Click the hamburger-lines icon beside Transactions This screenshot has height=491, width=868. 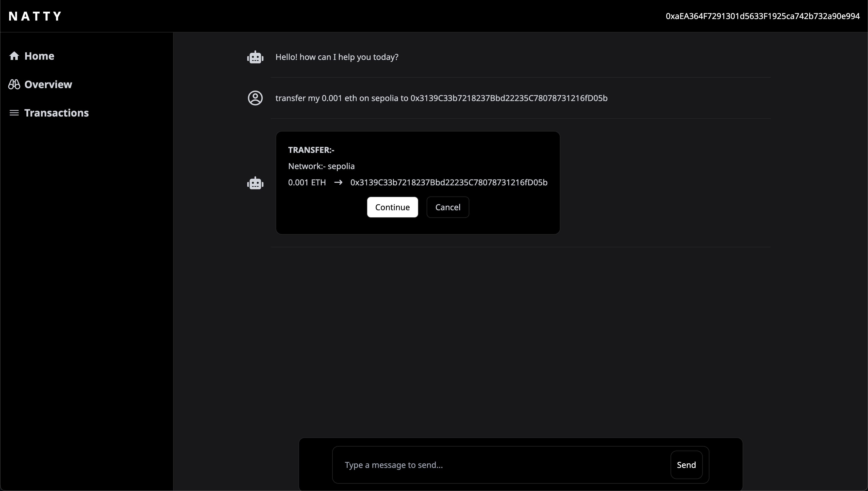tap(14, 113)
